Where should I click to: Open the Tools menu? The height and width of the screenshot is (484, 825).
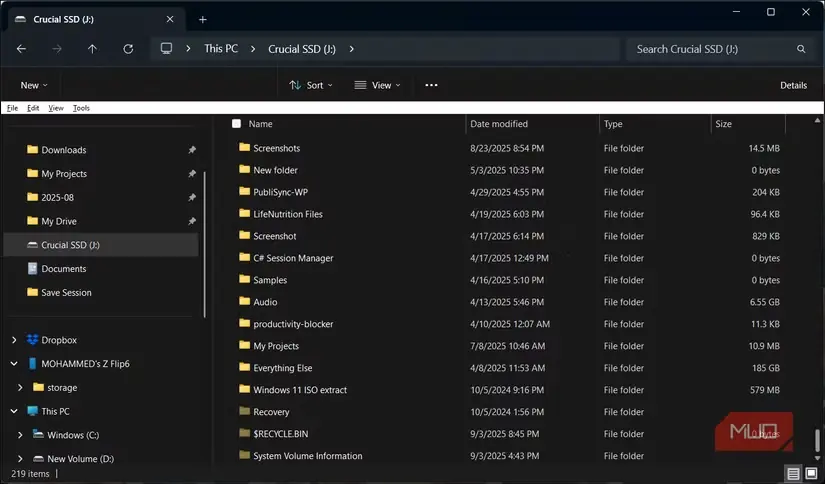(x=81, y=108)
